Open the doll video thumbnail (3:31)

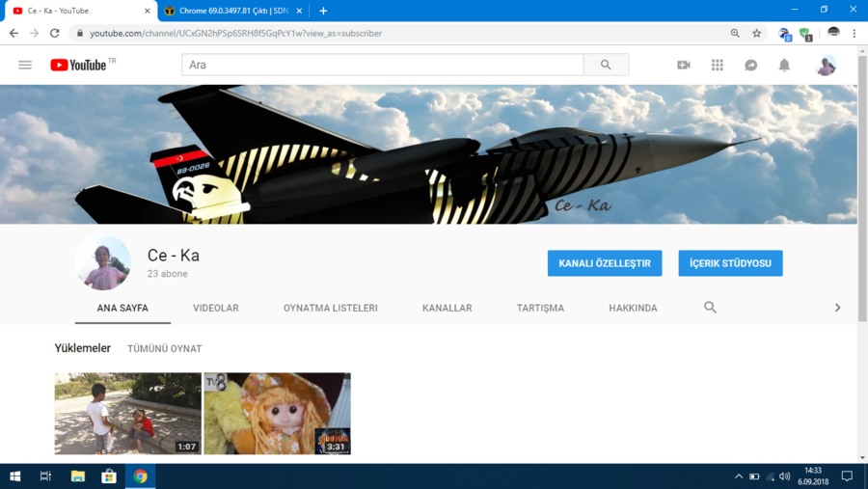pos(277,413)
